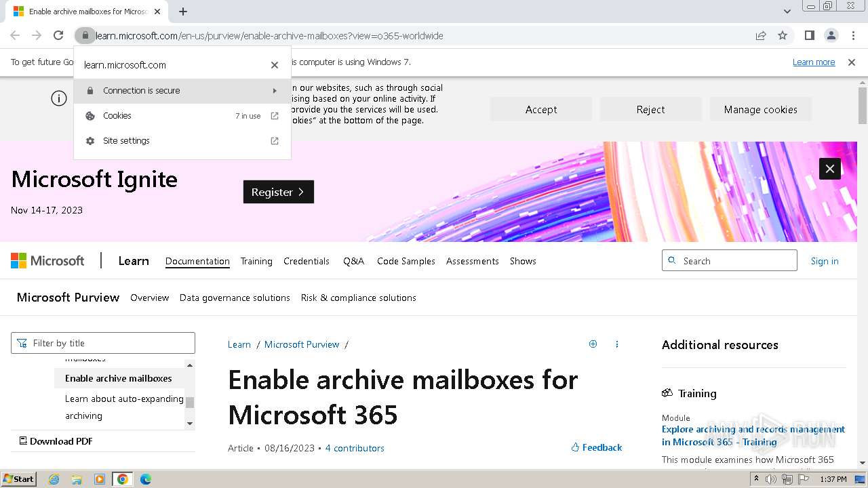Click table of contents scroll-up arrow
The height and width of the screenshot is (488, 868).
(190, 365)
